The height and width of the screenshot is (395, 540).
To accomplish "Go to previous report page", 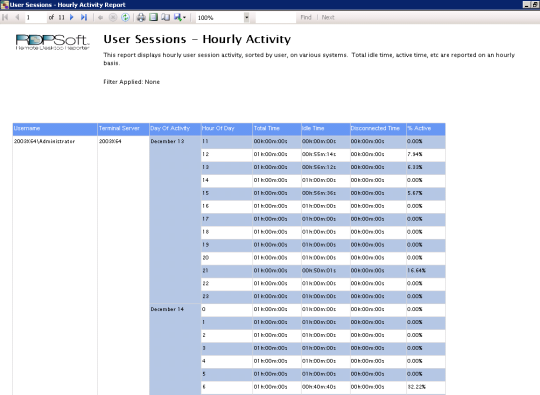I will click(17, 17).
